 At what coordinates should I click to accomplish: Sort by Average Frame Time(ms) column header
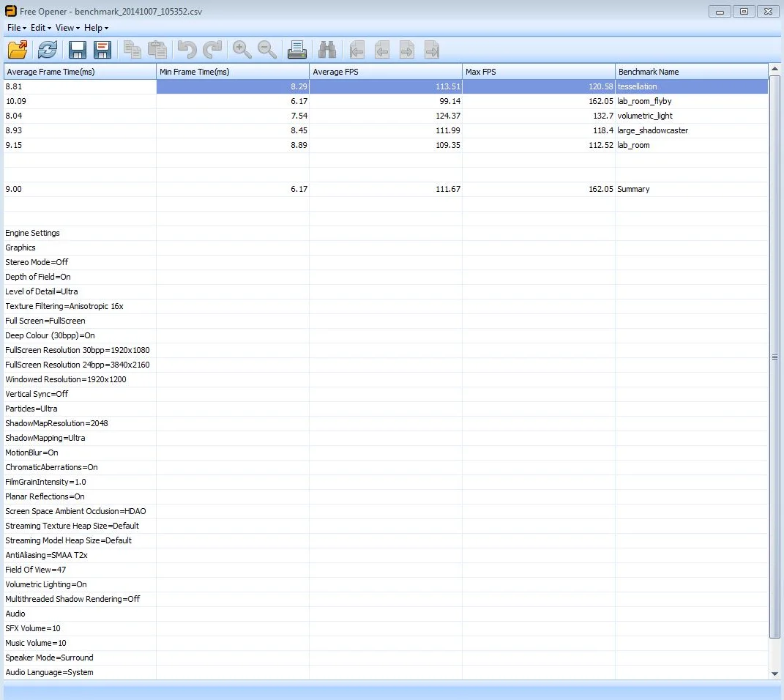point(80,72)
